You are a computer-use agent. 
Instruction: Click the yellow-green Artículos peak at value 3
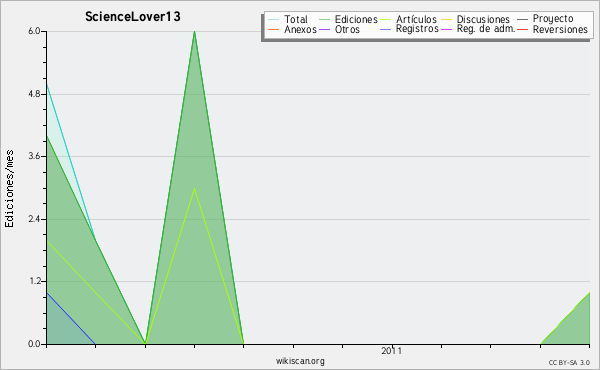coord(194,189)
